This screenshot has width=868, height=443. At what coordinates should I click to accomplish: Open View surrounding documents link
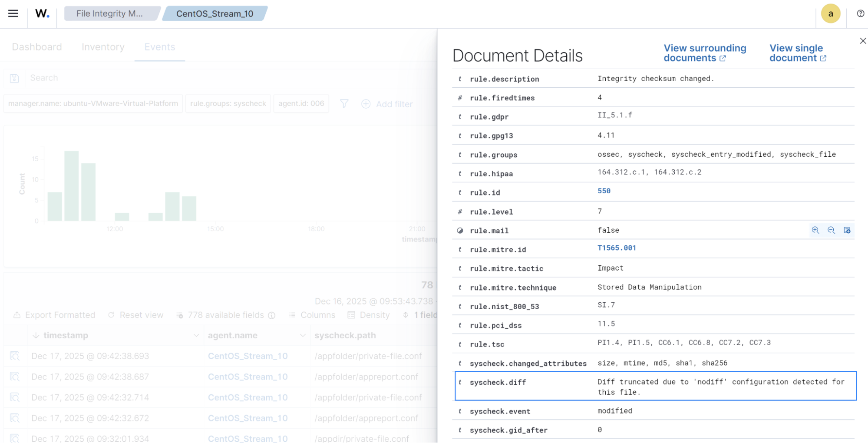(705, 53)
